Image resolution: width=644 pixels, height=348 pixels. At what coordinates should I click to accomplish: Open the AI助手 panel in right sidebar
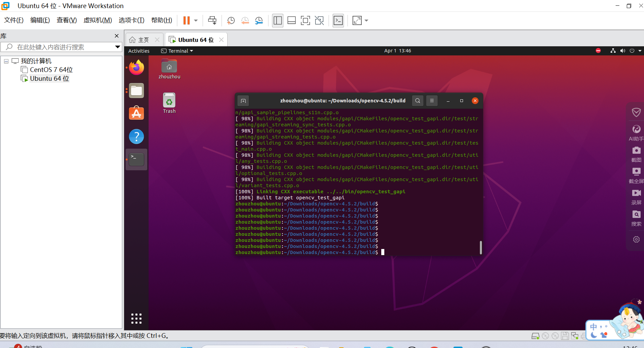pyautogui.click(x=636, y=133)
